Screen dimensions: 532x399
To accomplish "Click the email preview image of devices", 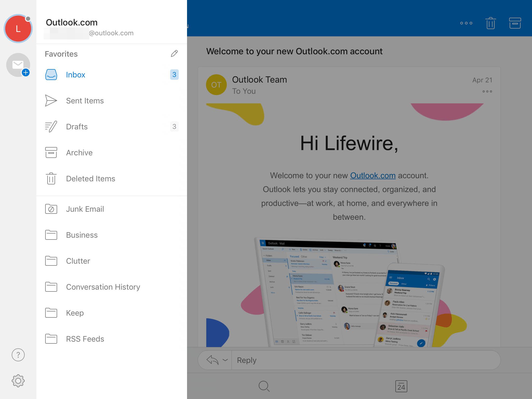I will coord(349,291).
